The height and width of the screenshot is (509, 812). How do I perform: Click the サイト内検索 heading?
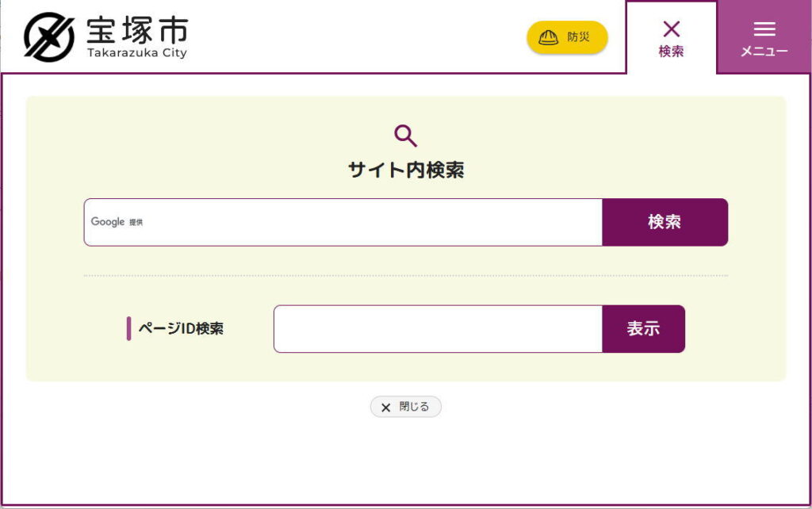405,170
